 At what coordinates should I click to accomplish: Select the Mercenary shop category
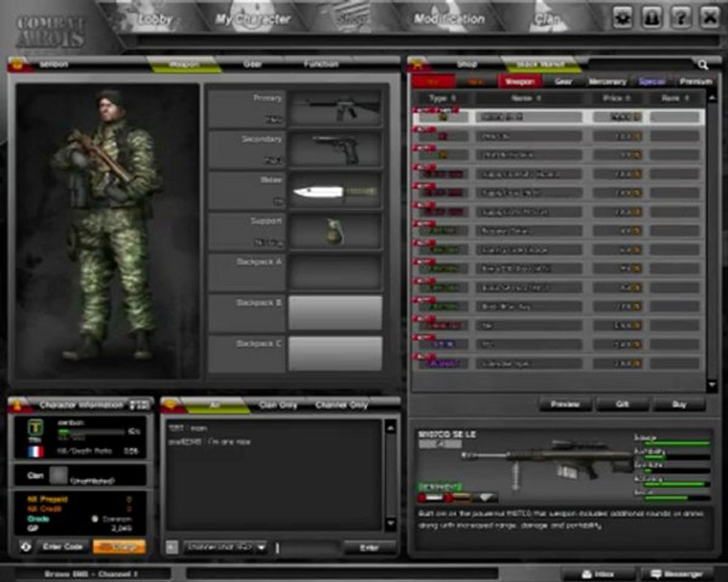click(x=607, y=82)
